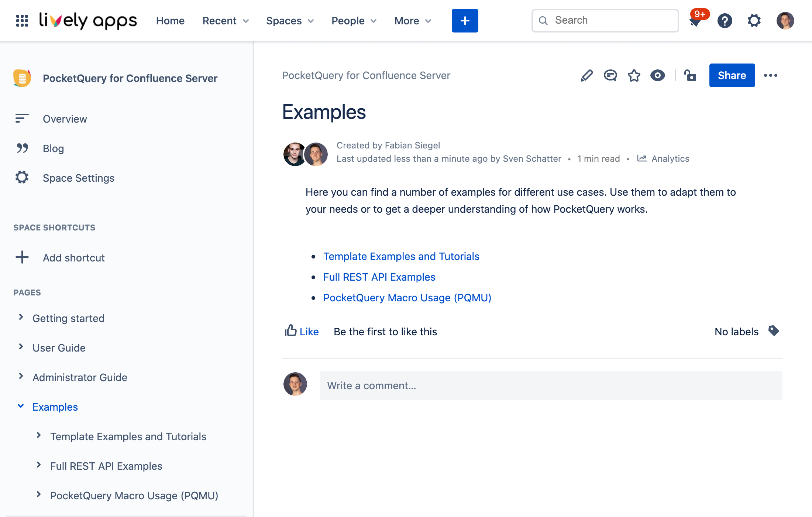
Task: Click the Blog quotation marks icon
Action: pos(22,148)
